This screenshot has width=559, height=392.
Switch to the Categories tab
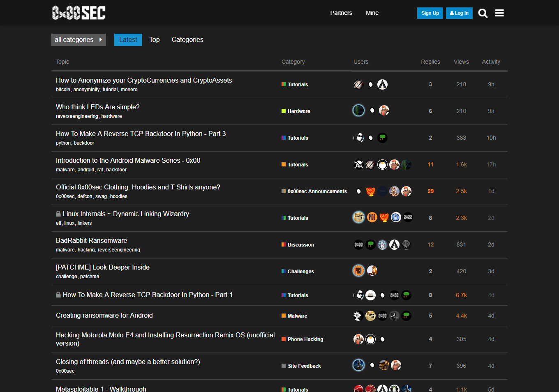click(187, 40)
